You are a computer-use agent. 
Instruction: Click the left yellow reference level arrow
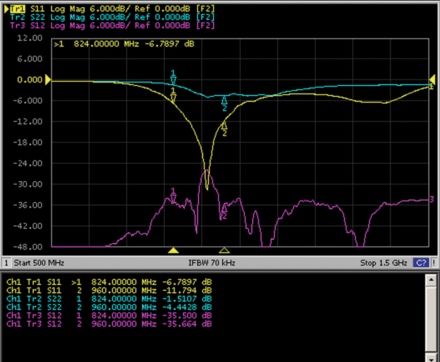(48, 80)
